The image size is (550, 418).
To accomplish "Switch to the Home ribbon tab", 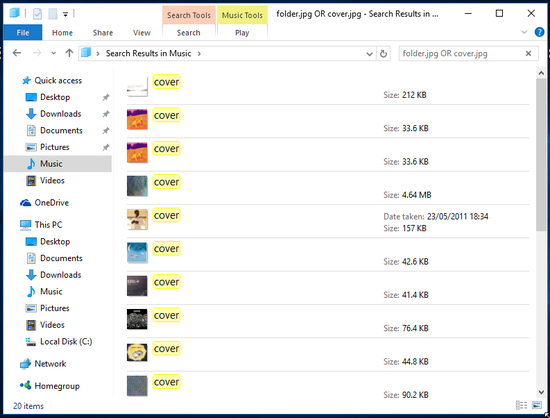I will coord(62,33).
